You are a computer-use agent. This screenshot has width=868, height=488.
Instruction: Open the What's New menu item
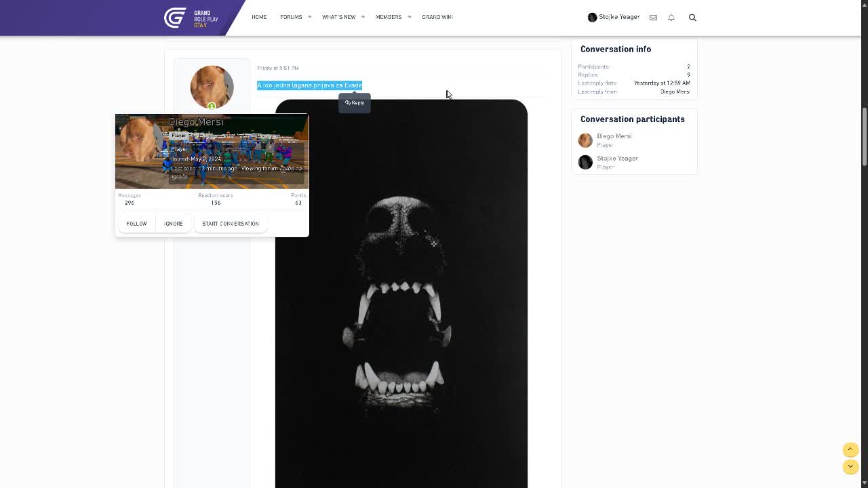(x=338, y=17)
